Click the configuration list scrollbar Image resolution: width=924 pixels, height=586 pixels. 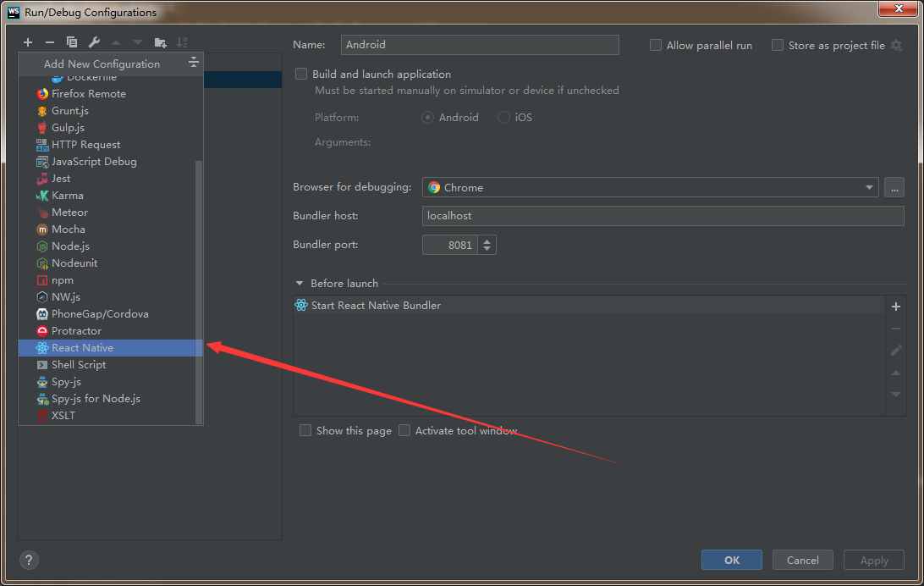(199, 292)
